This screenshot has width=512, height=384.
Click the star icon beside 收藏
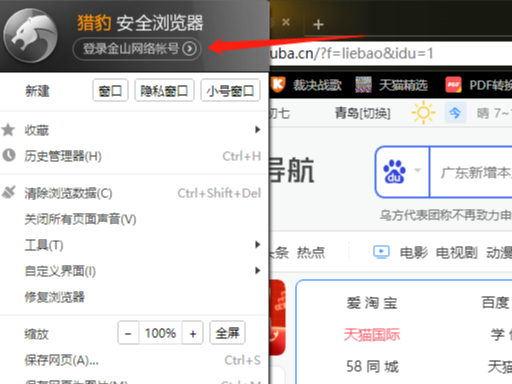[x=8, y=130]
